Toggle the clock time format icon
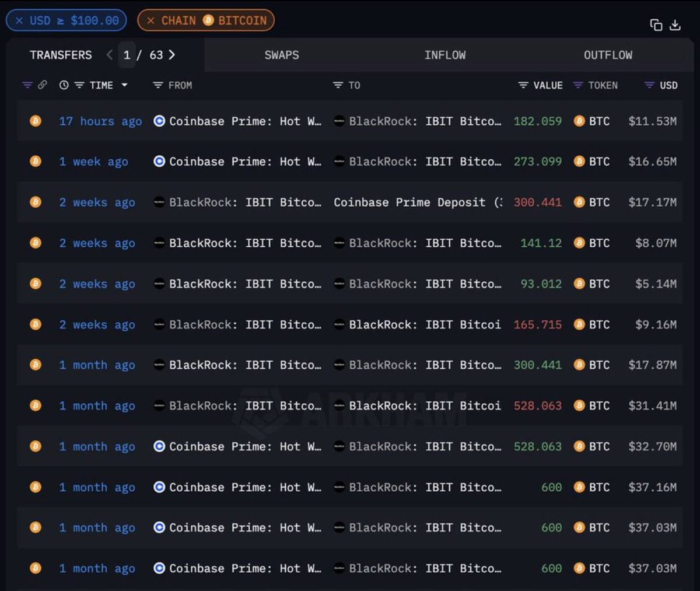The width and height of the screenshot is (700, 591). pyautogui.click(x=64, y=85)
